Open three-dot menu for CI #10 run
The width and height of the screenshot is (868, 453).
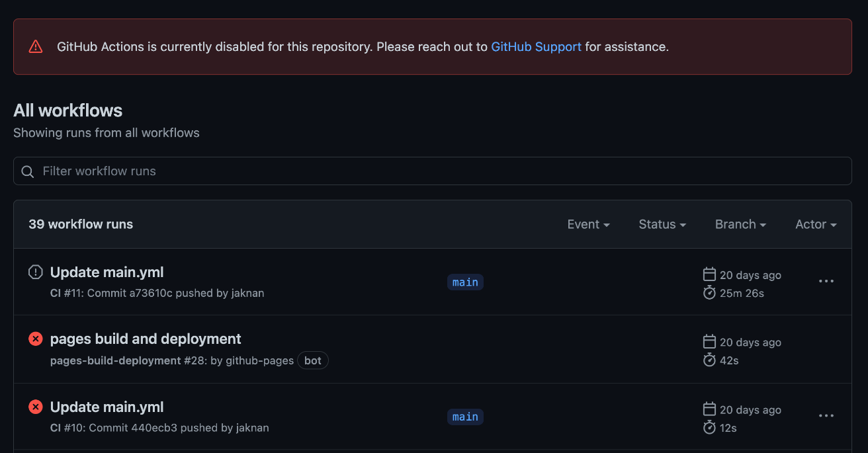coord(826,416)
